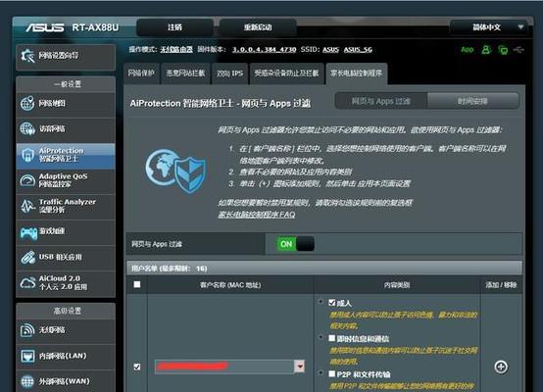Uncheck the 成人 (Adult) category checkbox
The width and height of the screenshot is (543, 392).
(331, 303)
